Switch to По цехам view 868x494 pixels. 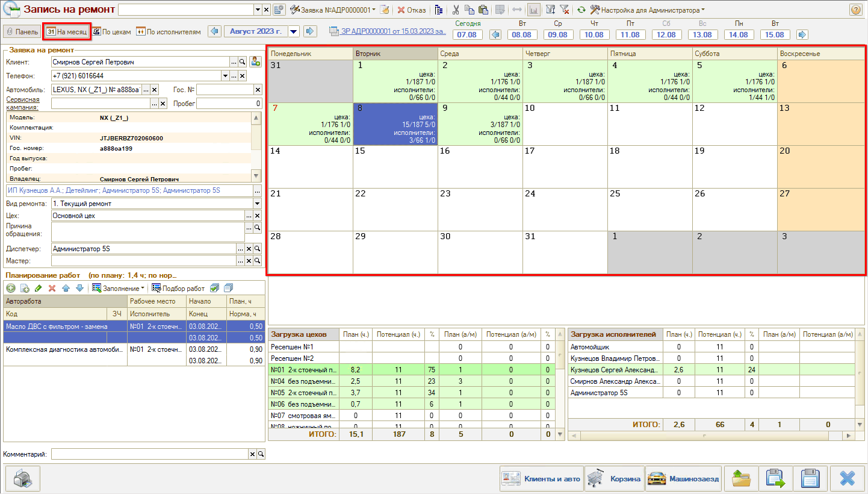point(111,32)
